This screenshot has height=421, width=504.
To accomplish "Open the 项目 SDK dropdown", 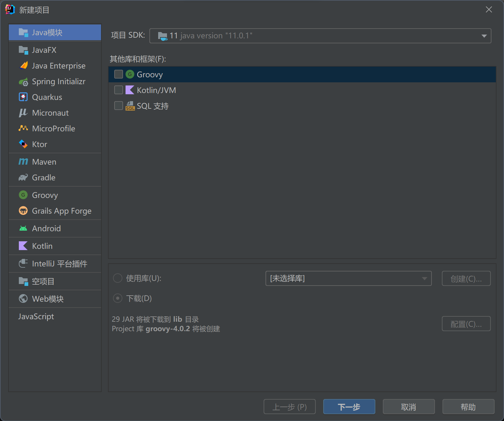I will coord(320,36).
